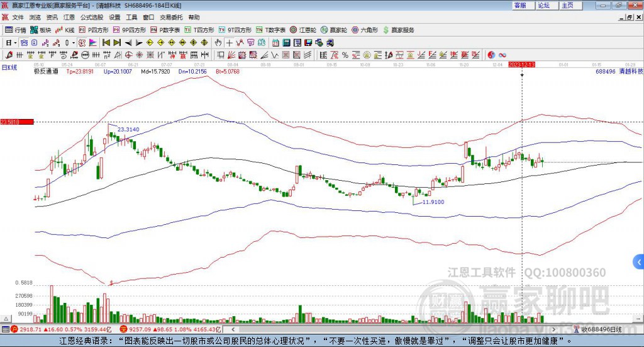644x347 pixels.
Task: Click horizontal scrollbar left arrow
Action: click(233, 329)
